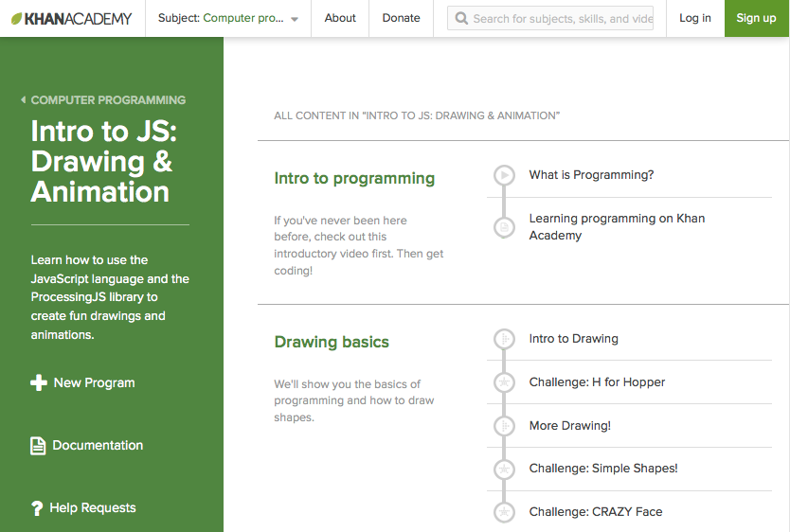Open the More Drawing! lesson
The image size is (790, 532).
570,426
